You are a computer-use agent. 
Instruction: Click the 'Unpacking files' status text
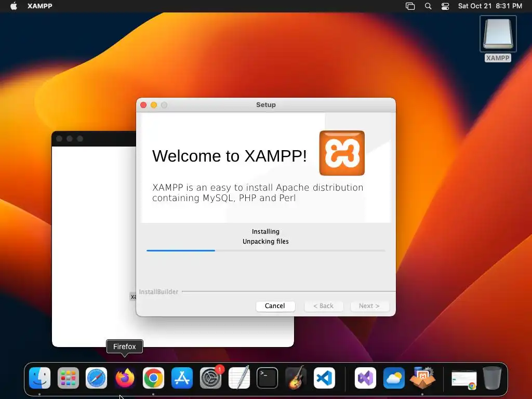pyautogui.click(x=265, y=241)
